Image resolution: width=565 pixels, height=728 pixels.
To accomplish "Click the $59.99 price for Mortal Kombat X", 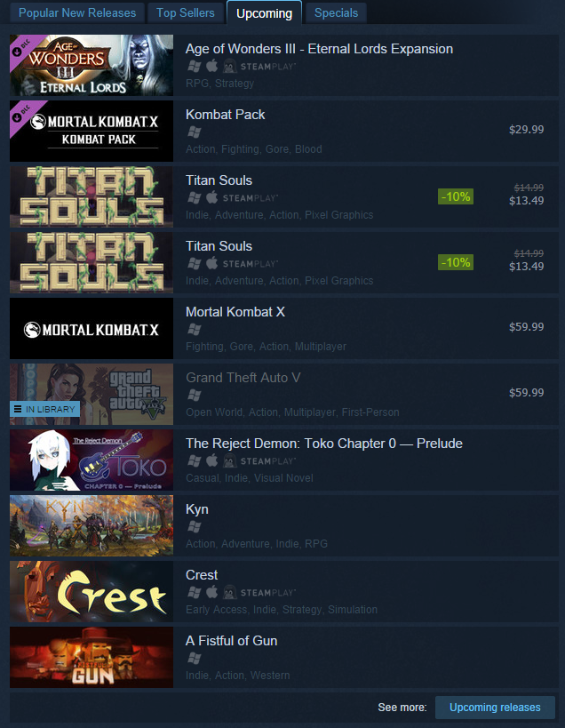I will (526, 327).
